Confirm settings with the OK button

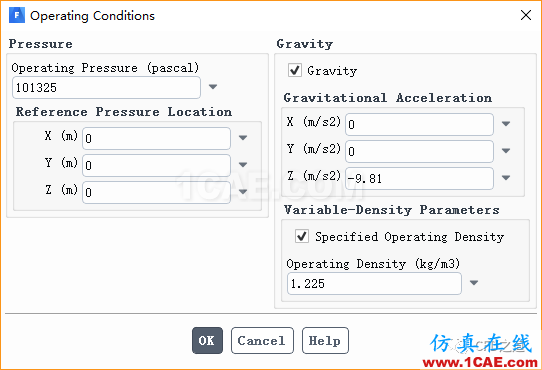click(x=207, y=341)
